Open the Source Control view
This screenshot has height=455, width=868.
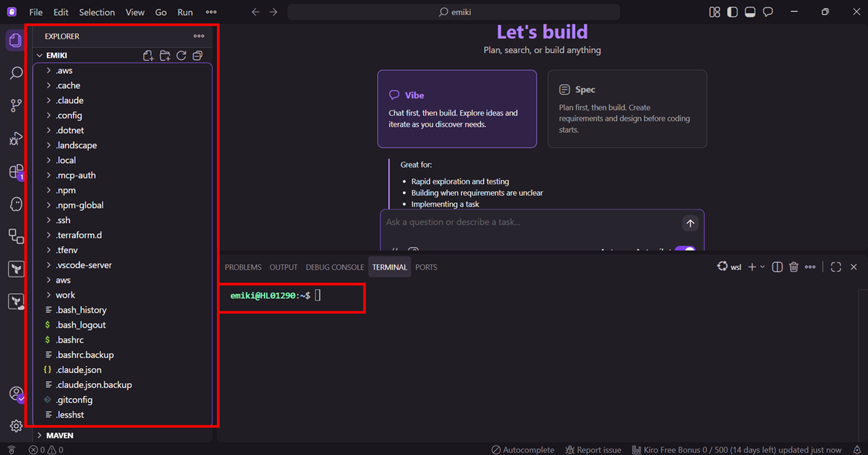click(16, 105)
